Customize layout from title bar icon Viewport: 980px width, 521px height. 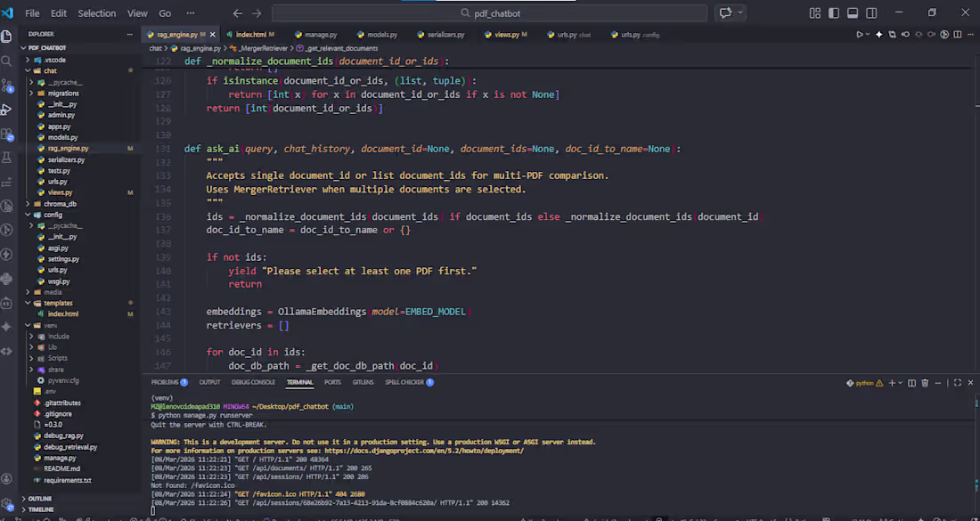(x=815, y=13)
